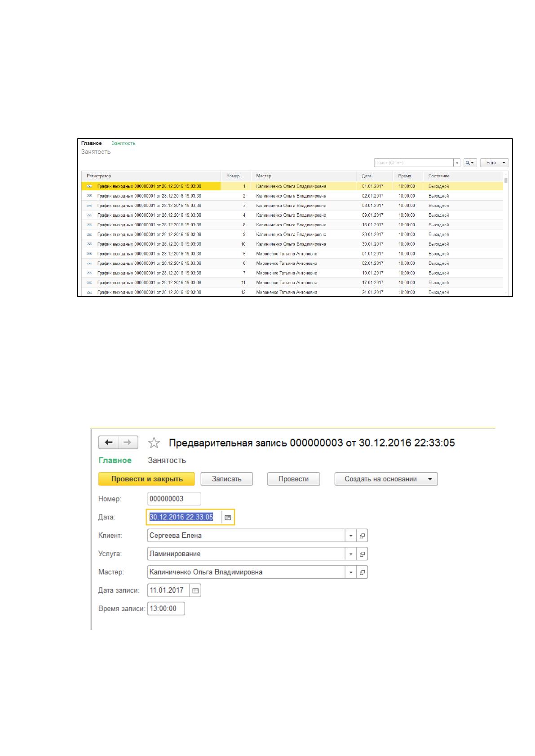Add document to favorites with star icon
This screenshot has height=756, width=535.
(154, 443)
